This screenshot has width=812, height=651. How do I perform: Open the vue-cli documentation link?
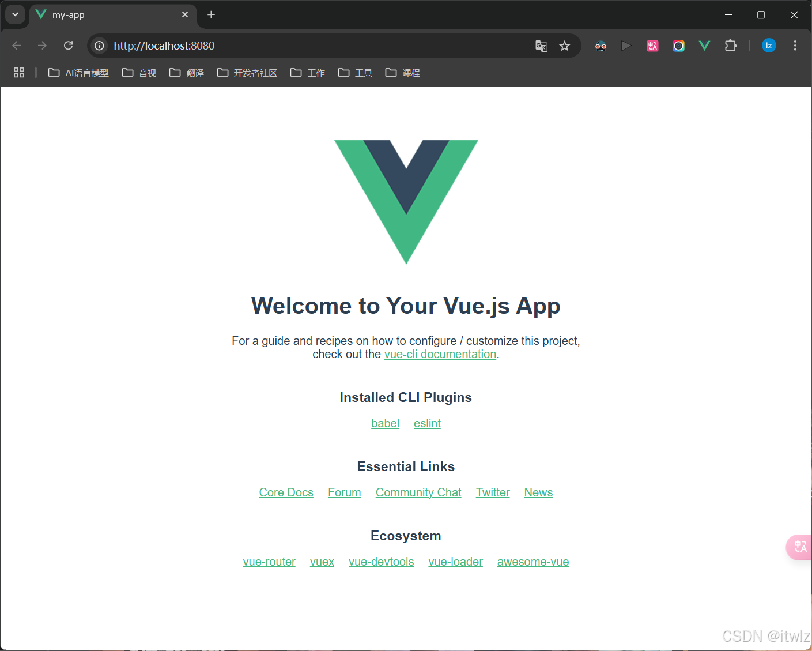coord(440,354)
